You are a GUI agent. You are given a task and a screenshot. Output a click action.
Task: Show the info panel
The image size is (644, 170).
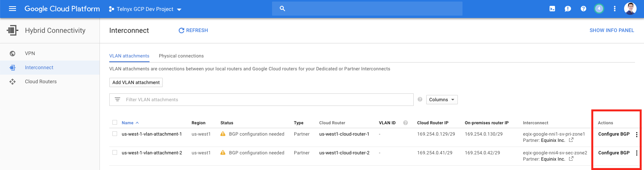click(x=612, y=30)
